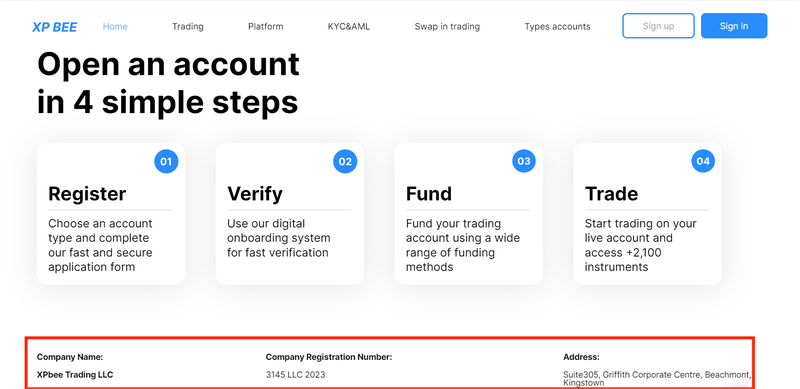Click the Sign up button
The height and width of the screenshot is (389, 800).
pos(658,26)
